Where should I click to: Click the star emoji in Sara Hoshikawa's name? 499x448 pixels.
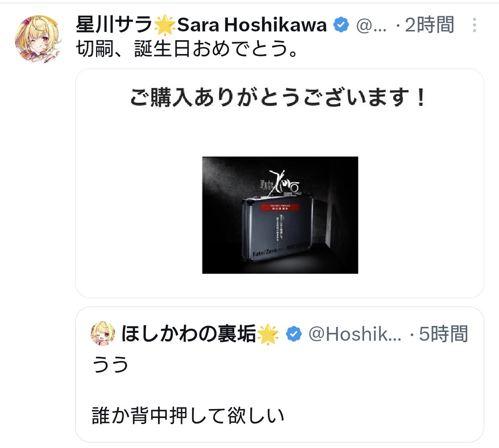coord(164,25)
